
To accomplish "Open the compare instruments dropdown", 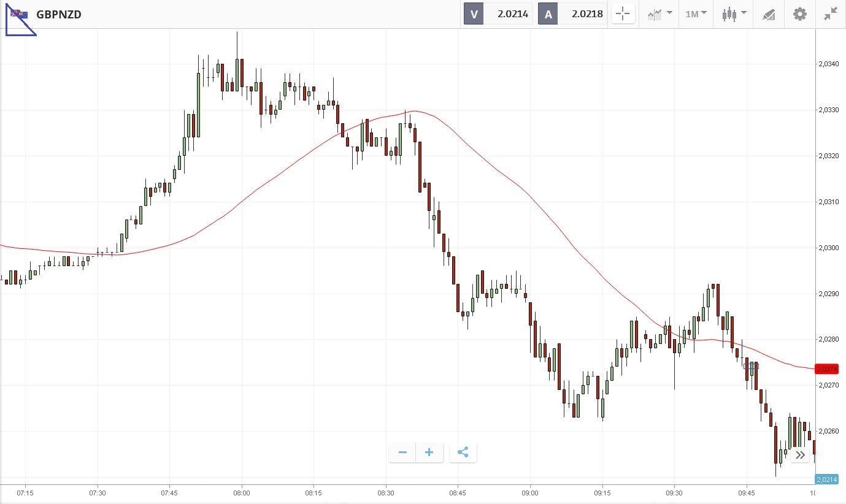I will coord(659,14).
